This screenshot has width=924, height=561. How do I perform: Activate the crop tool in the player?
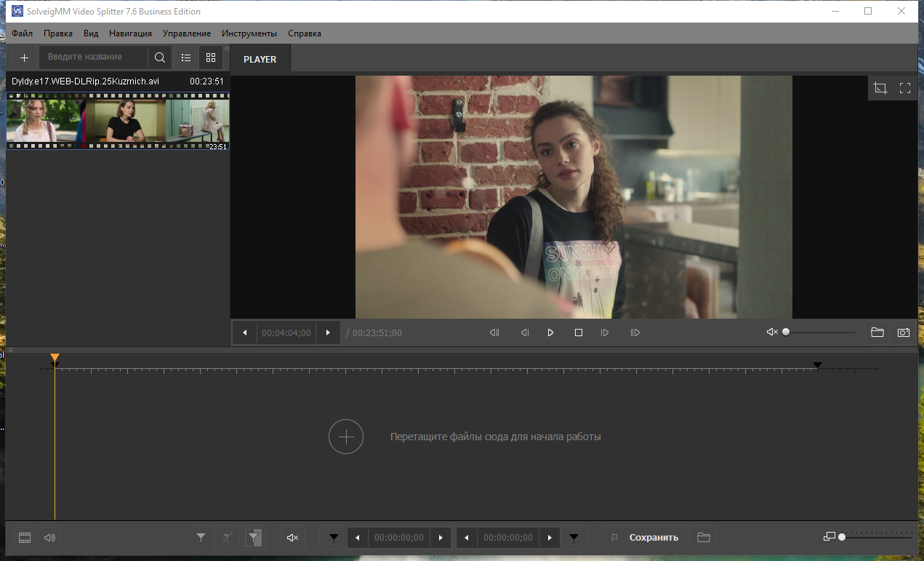pyautogui.click(x=880, y=88)
